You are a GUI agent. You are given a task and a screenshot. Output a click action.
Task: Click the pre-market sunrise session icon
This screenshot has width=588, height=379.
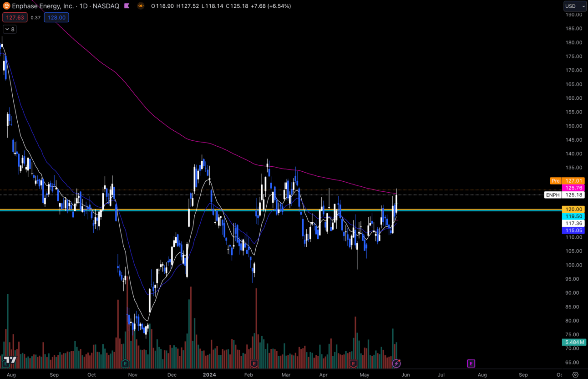click(141, 6)
